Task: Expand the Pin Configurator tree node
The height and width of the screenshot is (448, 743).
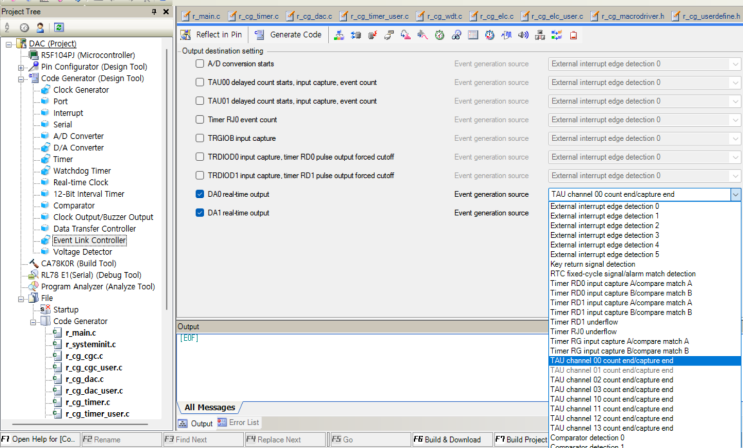Action: 21,67
